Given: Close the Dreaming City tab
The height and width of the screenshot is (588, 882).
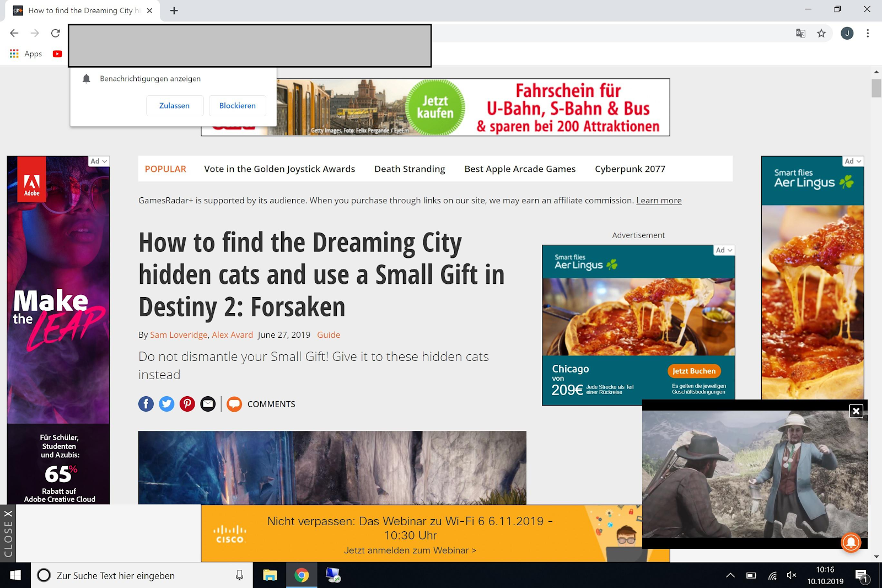Looking at the screenshot, I should [x=149, y=10].
